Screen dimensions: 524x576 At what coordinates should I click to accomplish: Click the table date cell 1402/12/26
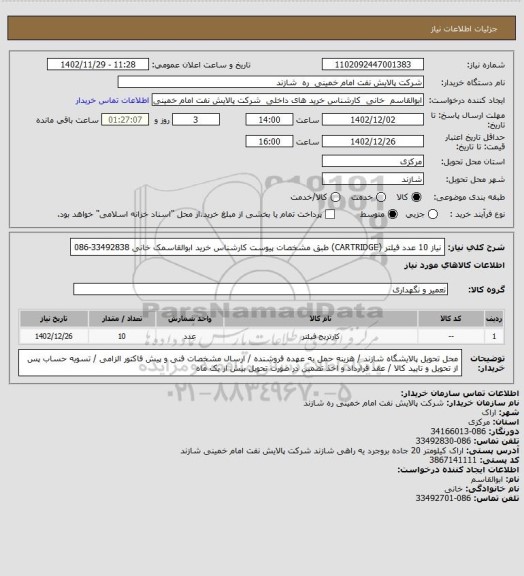tap(54, 336)
